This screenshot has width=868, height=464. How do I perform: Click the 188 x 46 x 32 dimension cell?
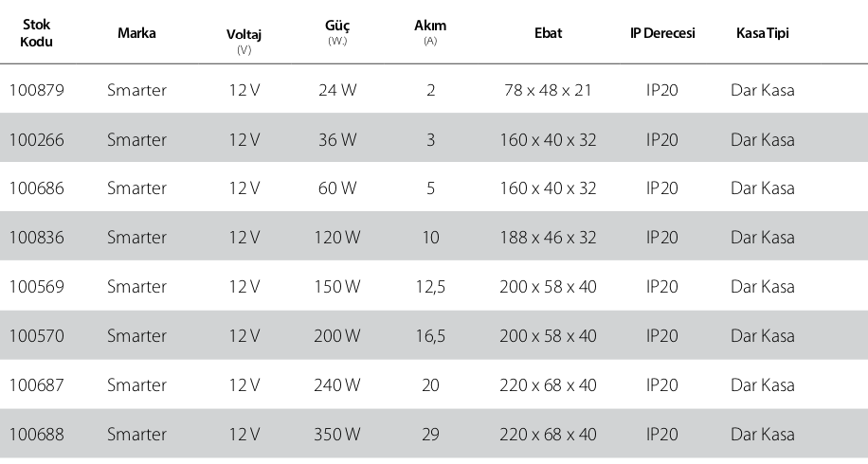(548, 238)
